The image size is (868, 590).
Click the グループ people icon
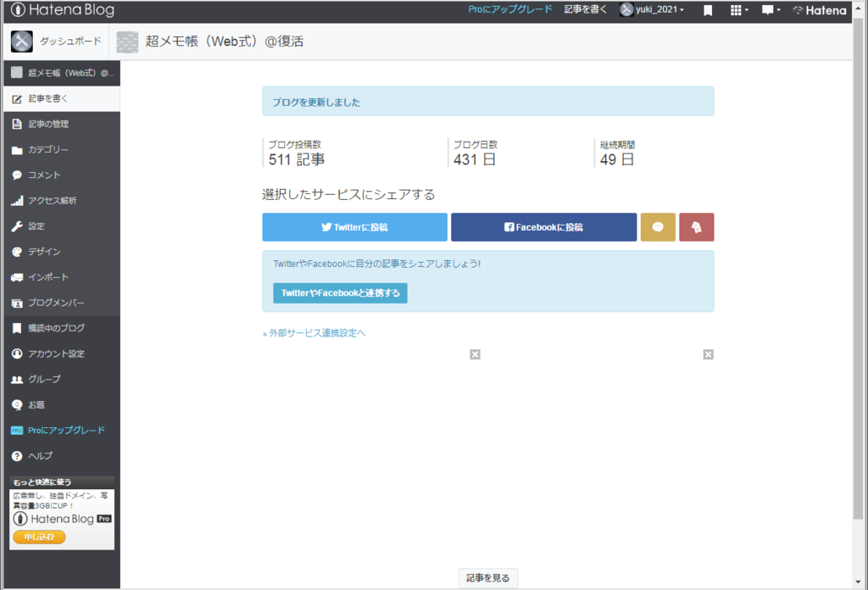click(x=17, y=380)
